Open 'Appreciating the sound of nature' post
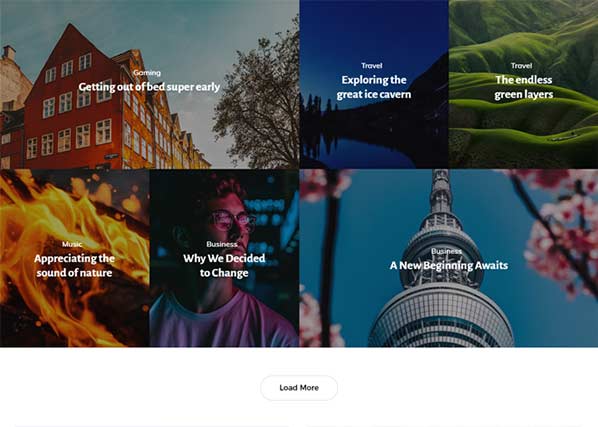598x427 pixels. tap(74, 266)
